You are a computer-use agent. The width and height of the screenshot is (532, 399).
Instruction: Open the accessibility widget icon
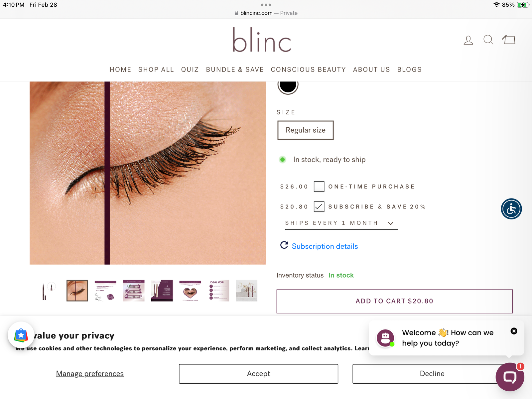511,209
